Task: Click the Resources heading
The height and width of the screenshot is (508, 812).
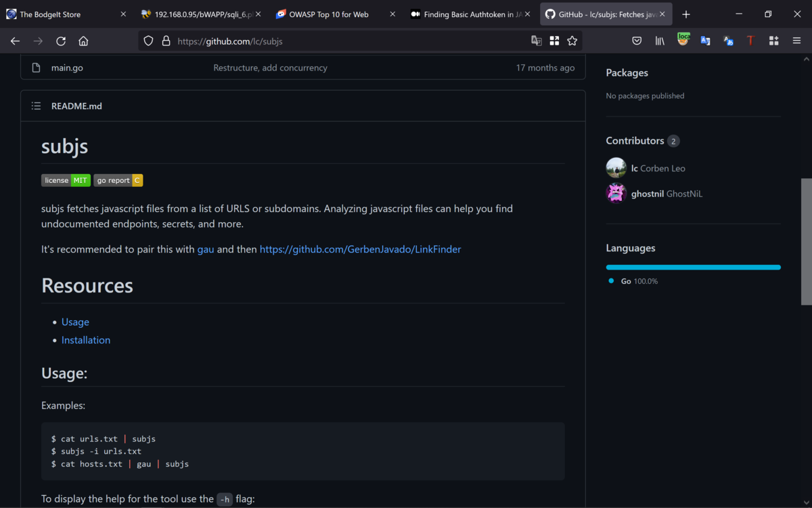Action: pyautogui.click(x=87, y=285)
